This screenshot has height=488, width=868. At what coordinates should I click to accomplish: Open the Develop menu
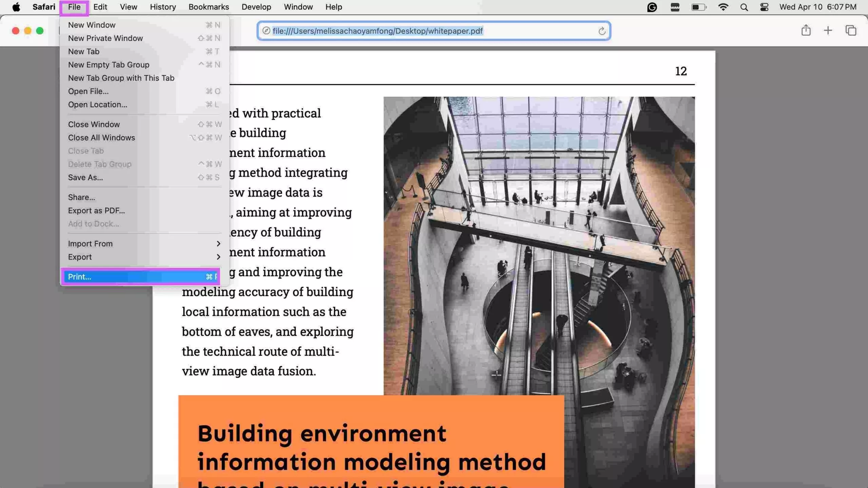pos(256,7)
